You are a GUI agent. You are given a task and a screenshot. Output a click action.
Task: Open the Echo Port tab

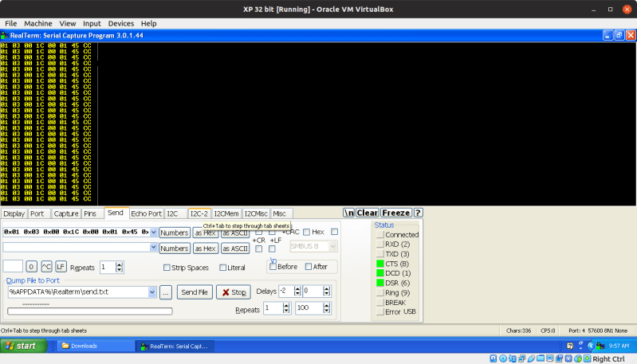[146, 213]
